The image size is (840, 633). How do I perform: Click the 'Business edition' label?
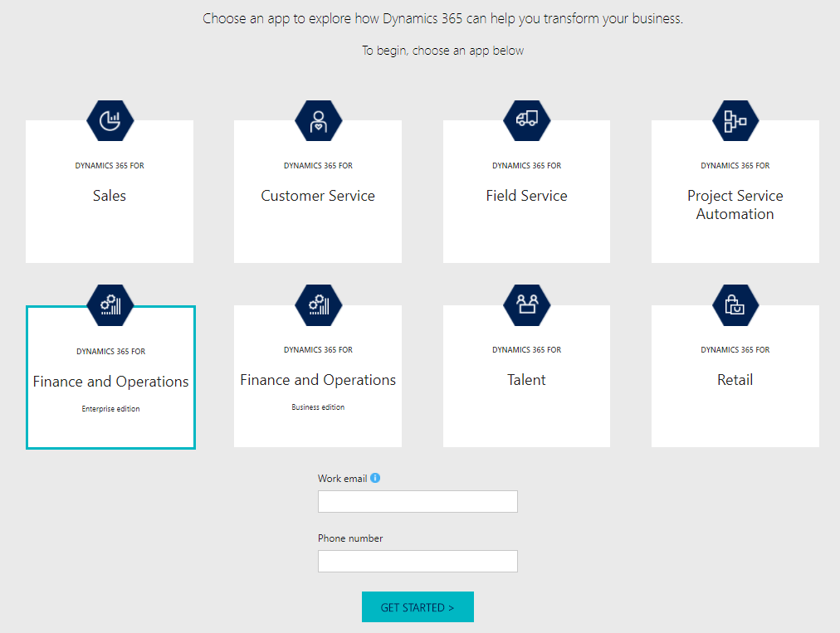pyautogui.click(x=318, y=407)
